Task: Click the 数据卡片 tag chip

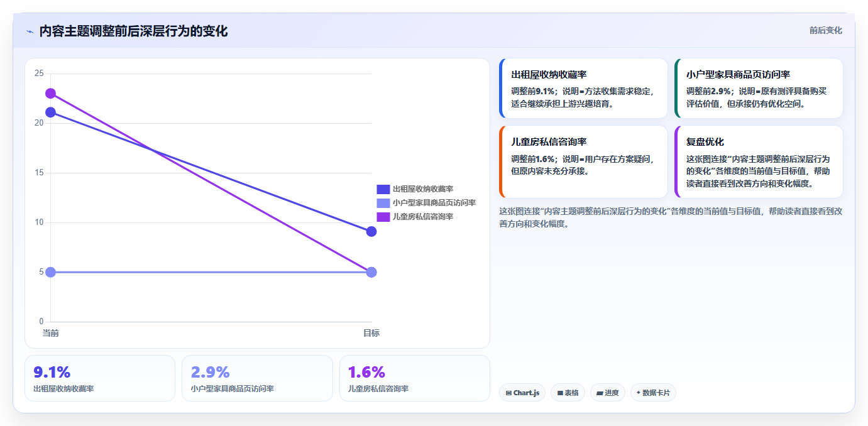Action: [x=653, y=393]
